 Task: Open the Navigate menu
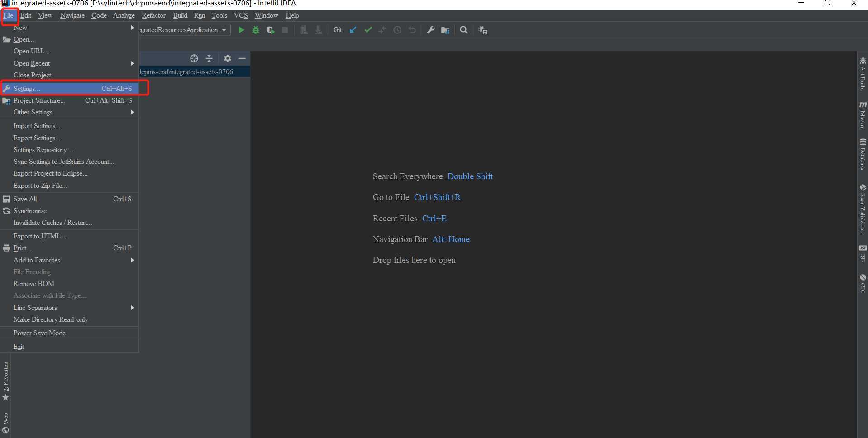(x=72, y=15)
